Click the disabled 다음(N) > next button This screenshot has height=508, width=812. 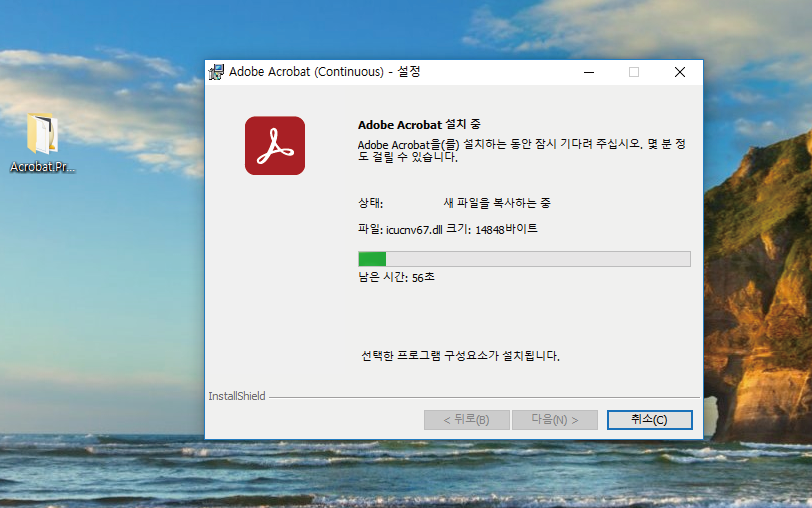pos(555,419)
